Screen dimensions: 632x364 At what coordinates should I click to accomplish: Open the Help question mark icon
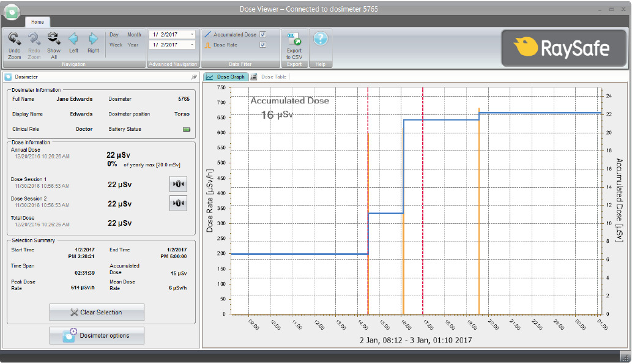(x=321, y=39)
